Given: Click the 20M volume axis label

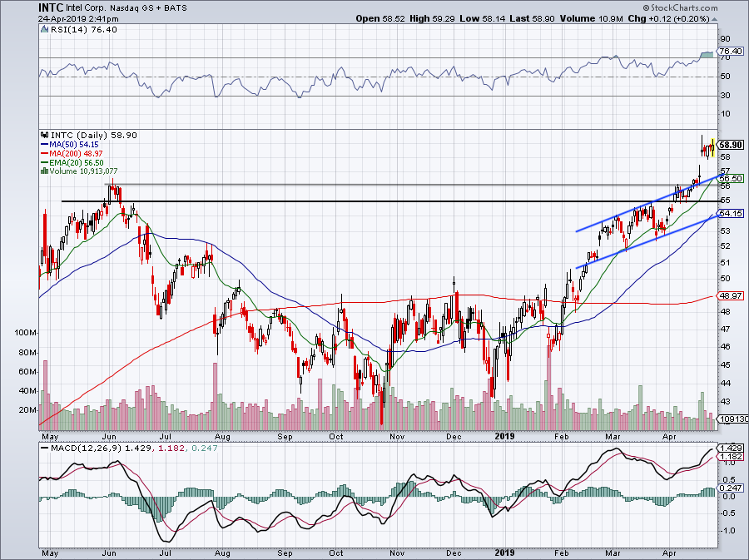Looking at the screenshot, I should click(27, 410).
